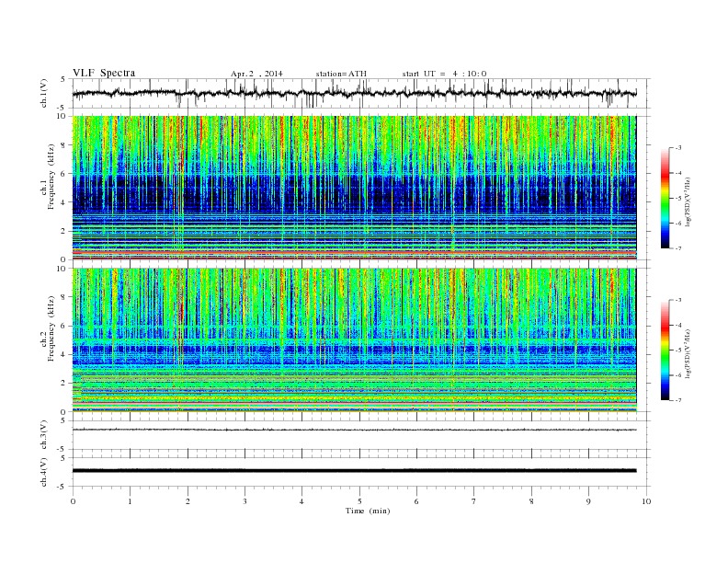Viewport: 728px width, 563px height.
Task: Click the ch.2 spectrogram plot
Action: (354, 339)
